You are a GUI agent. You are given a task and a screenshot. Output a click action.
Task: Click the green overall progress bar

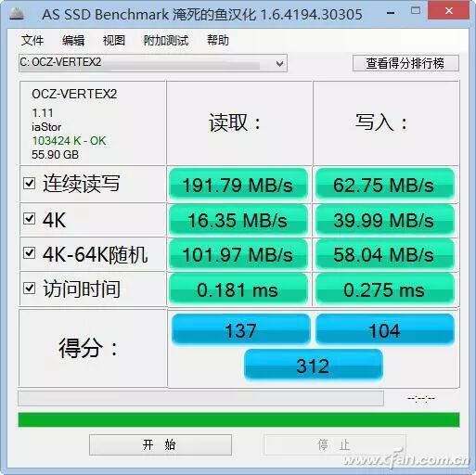pyautogui.click(x=238, y=420)
